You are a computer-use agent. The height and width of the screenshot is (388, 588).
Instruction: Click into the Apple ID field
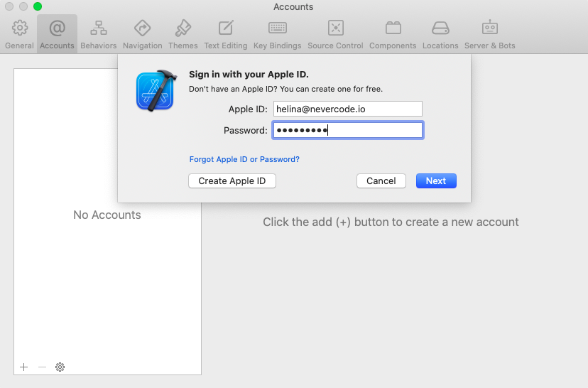click(348, 109)
